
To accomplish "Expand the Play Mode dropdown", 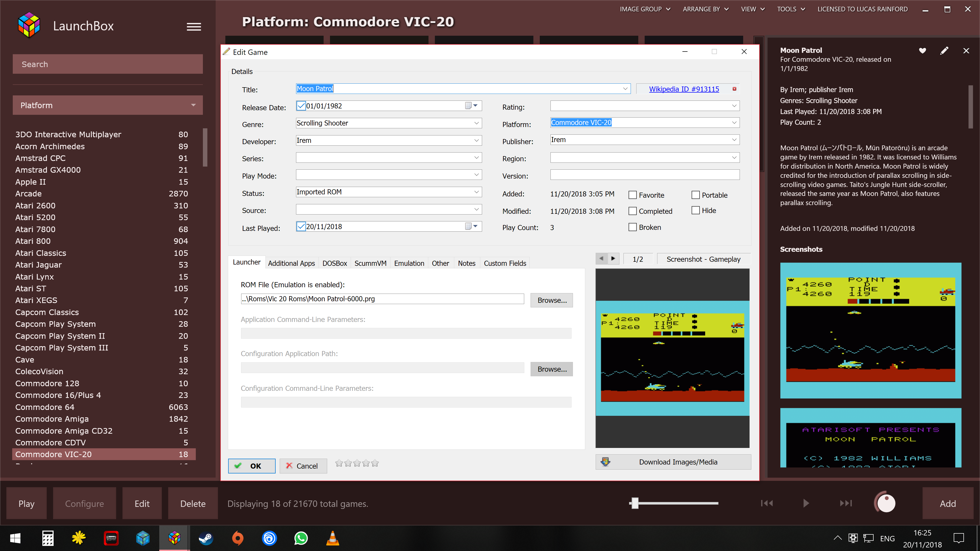I will [x=476, y=174].
